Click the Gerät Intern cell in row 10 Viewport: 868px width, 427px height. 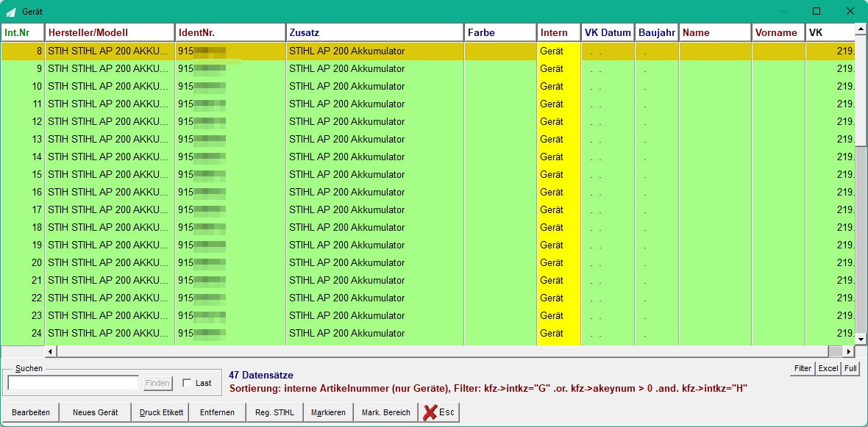pos(559,86)
